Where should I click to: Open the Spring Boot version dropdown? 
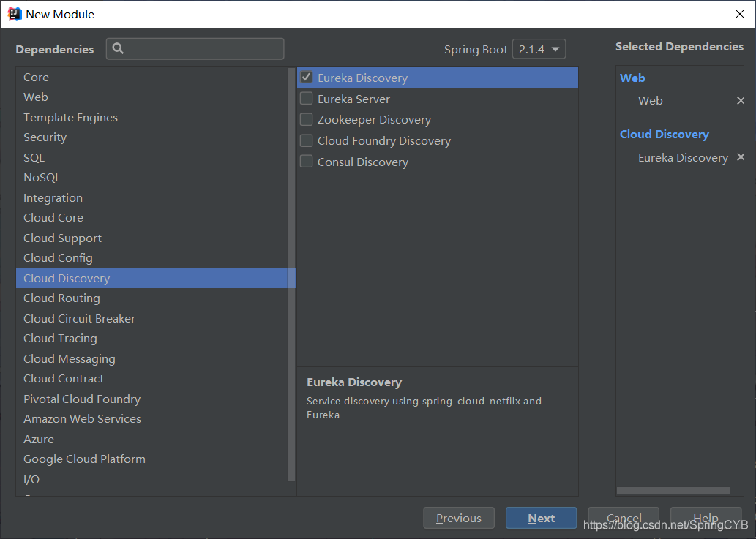pyautogui.click(x=539, y=49)
